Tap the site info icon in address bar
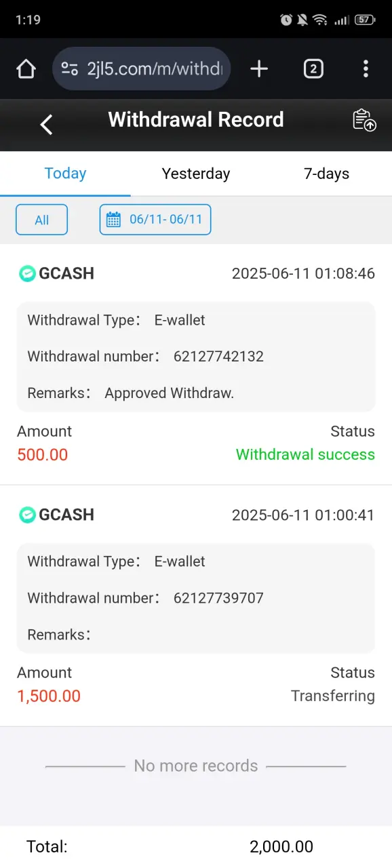 click(69, 68)
